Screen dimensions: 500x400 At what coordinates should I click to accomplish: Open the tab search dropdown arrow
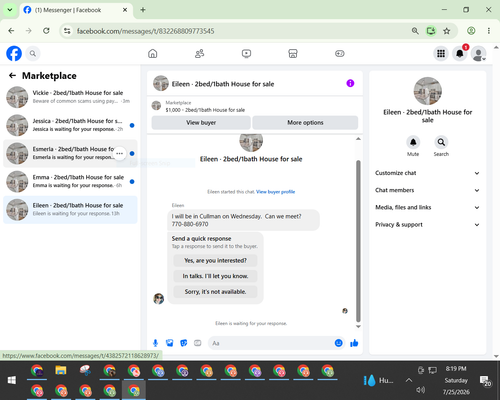[x=10, y=10]
